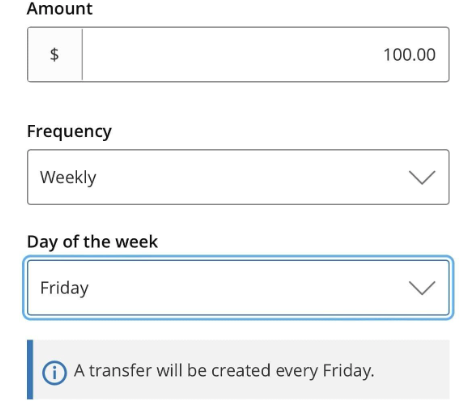This screenshot has width=475, height=416.
Task: Click the Amount field label
Action: tap(60, 8)
